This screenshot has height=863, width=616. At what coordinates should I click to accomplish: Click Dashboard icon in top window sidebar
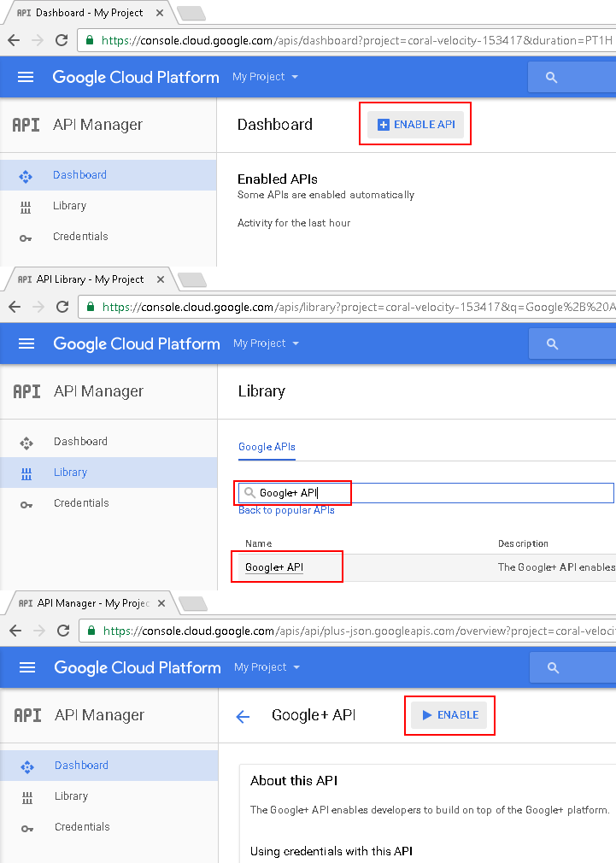tap(26, 176)
